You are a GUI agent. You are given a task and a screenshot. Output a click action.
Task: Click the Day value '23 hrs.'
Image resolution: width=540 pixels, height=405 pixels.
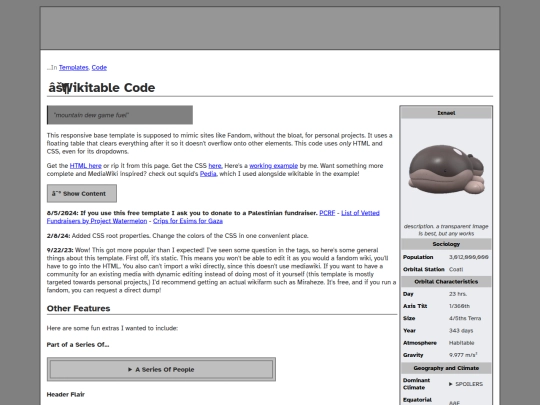coord(458,294)
